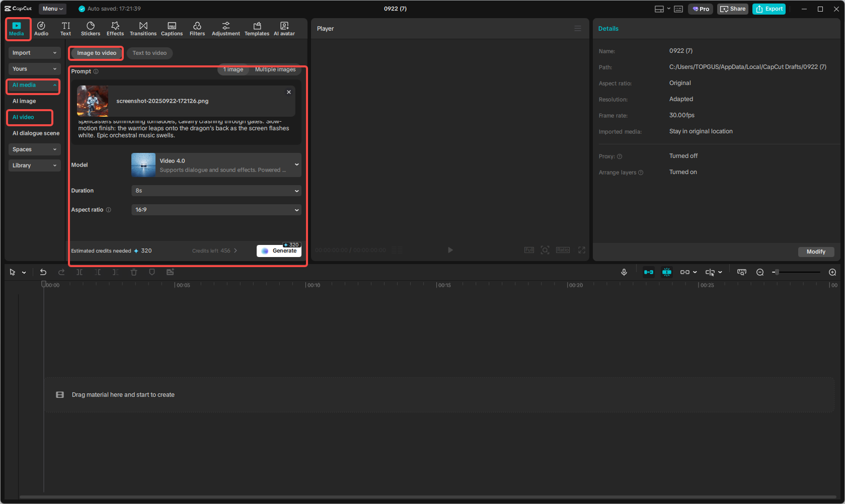Collapse the AI media section
Viewport: 845px width, 504px height.
point(34,85)
